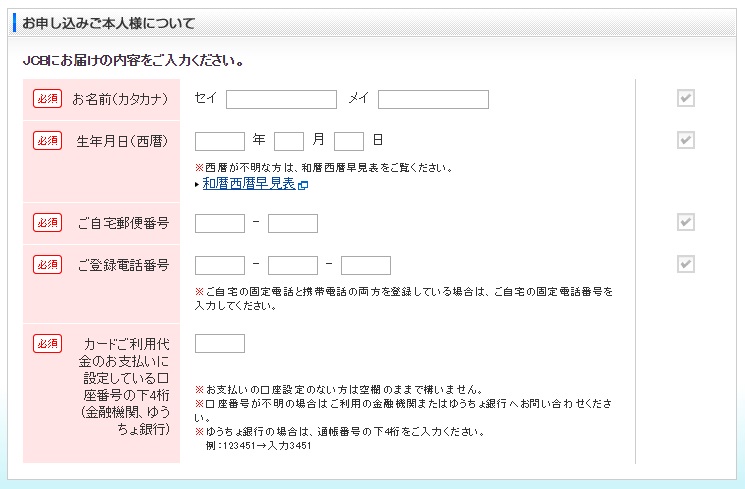Focus the メイ name input field
Image resolution: width=745 pixels, height=489 pixels.
pos(433,99)
